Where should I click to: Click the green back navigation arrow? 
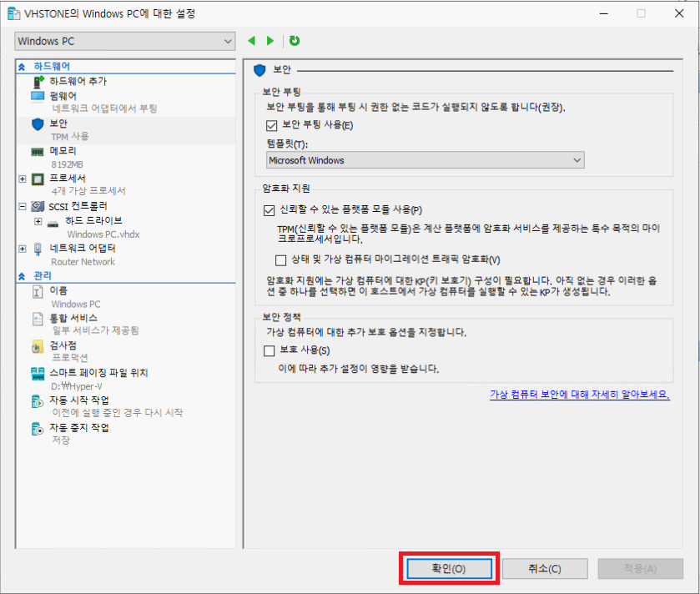(x=251, y=41)
